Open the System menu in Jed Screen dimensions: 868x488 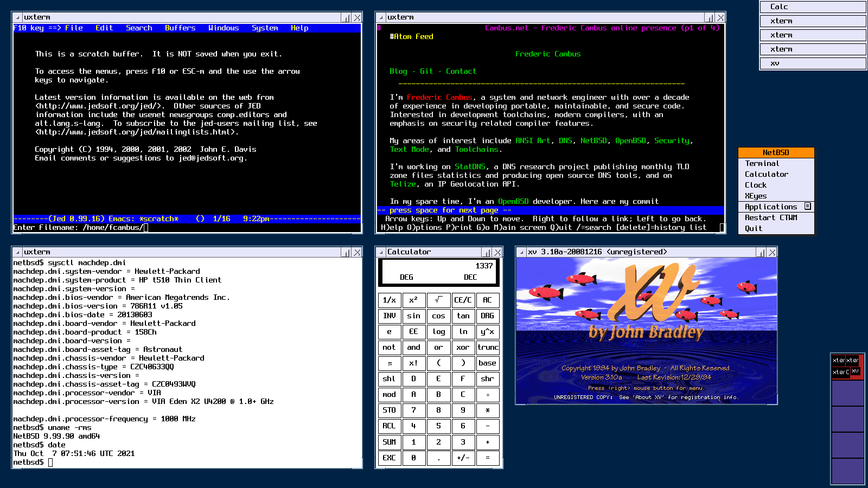[x=265, y=28]
